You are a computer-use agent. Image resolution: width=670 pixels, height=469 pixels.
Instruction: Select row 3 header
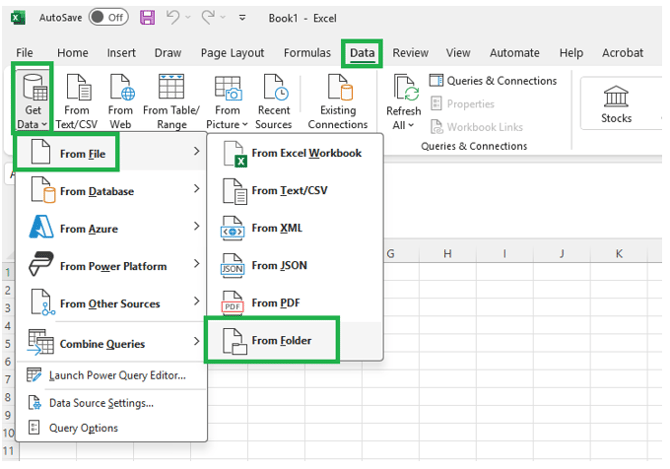click(x=8, y=308)
